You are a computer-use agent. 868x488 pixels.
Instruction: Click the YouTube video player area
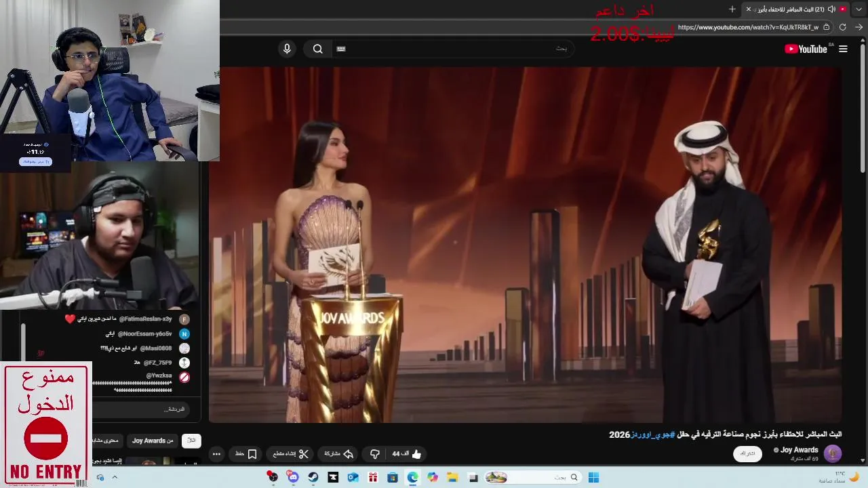tap(526, 245)
